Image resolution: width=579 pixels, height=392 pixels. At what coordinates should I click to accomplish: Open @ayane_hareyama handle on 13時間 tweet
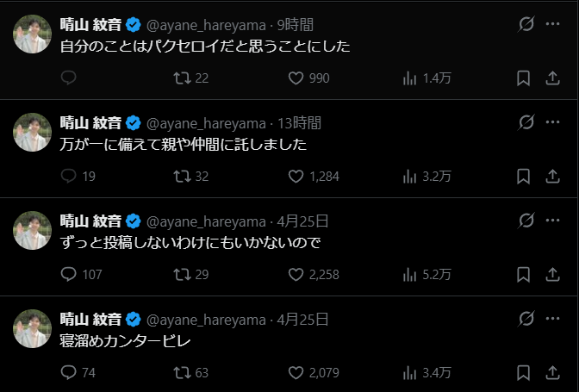pyautogui.click(x=207, y=122)
